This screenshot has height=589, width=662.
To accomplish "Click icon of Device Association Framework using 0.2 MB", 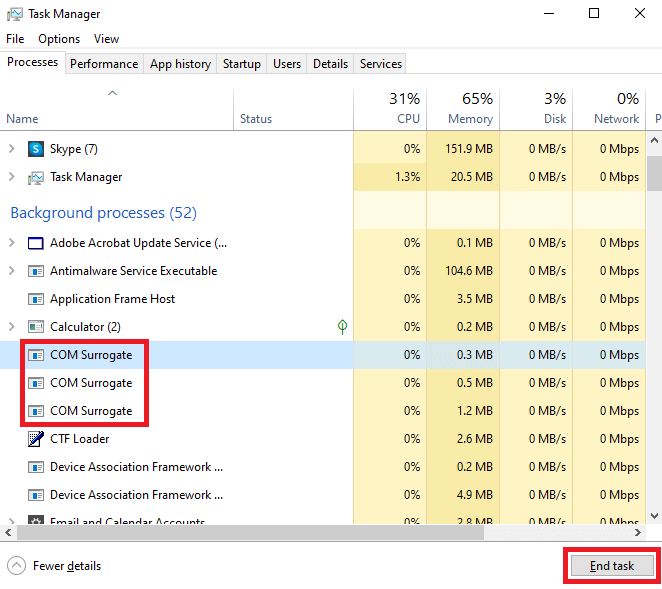I will click(35, 467).
